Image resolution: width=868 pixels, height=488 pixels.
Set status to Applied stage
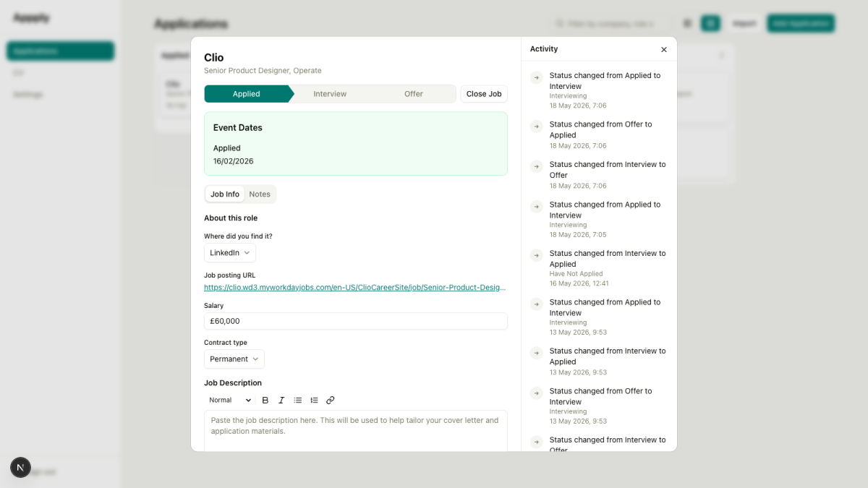tap(247, 94)
